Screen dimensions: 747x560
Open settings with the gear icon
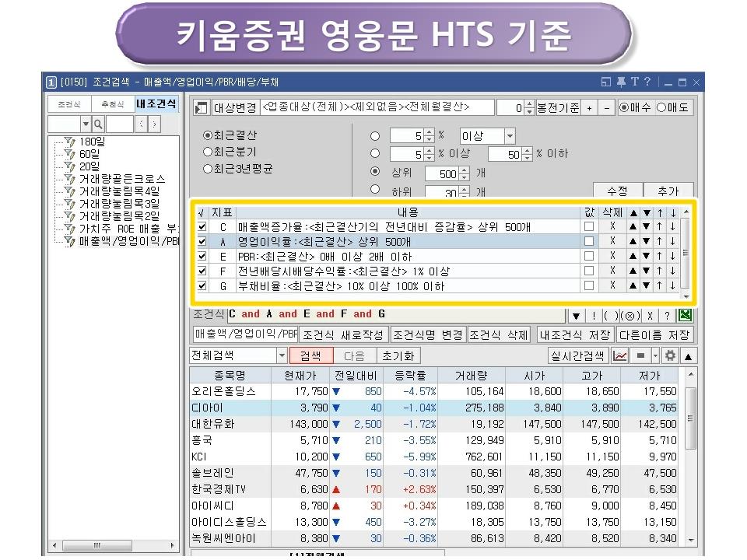[670, 355]
